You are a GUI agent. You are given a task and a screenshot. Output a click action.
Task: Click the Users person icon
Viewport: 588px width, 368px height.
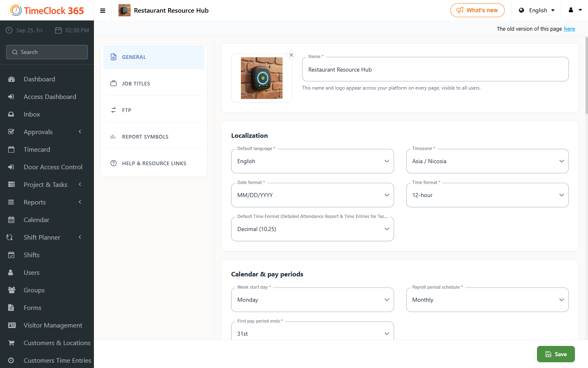(11, 273)
